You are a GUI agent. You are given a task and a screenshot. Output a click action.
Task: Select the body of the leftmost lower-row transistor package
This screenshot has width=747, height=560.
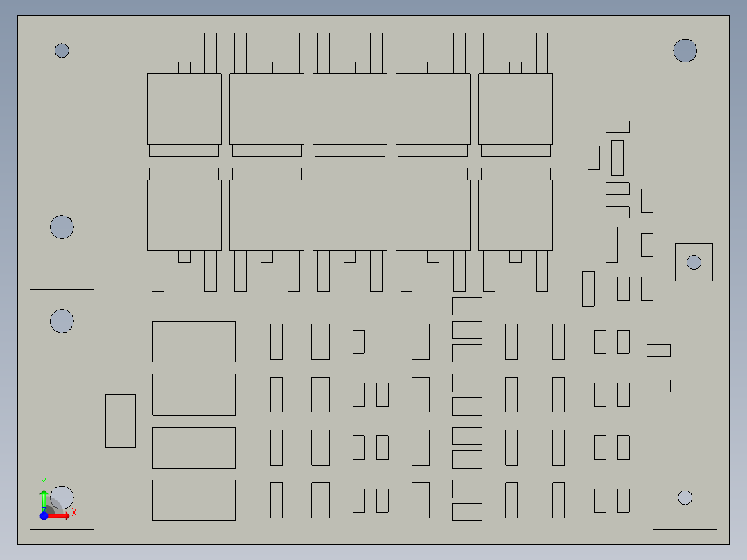pos(184,215)
